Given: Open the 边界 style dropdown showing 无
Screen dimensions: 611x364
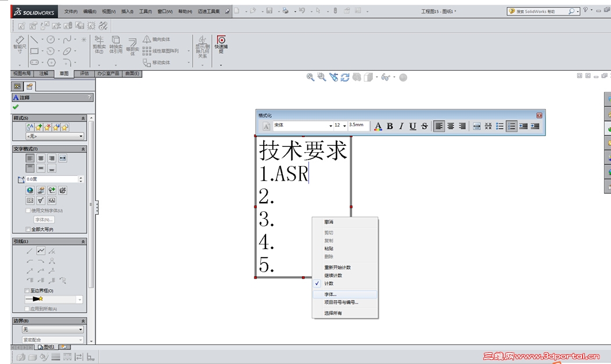Looking at the screenshot, I should [x=53, y=329].
